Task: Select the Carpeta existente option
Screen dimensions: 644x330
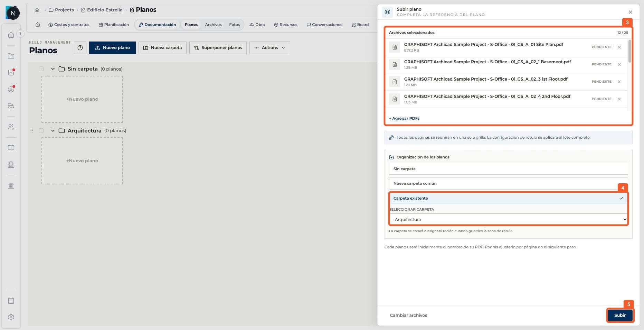Action: pyautogui.click(x=508, y=198)
